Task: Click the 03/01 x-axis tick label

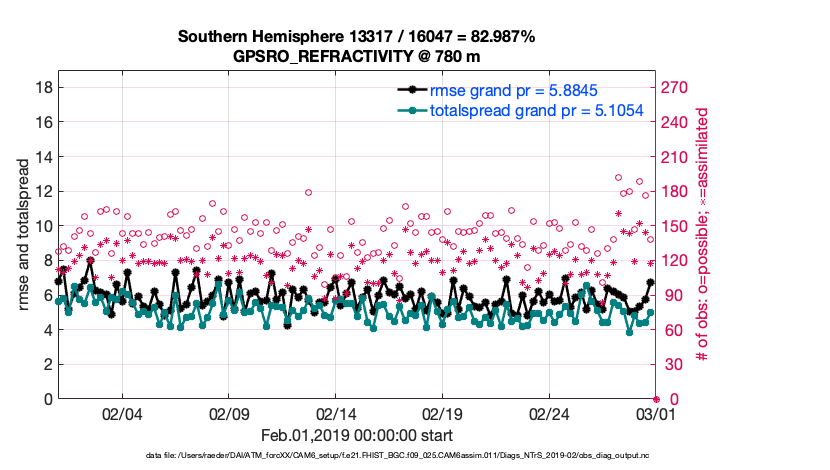Action: [x=656, y=414]
